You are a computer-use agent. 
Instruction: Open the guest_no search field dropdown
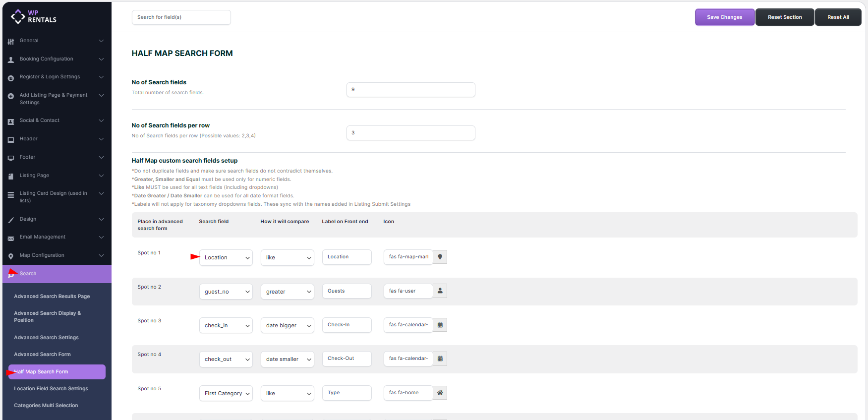pyautogui.click(x=226, y=292)
